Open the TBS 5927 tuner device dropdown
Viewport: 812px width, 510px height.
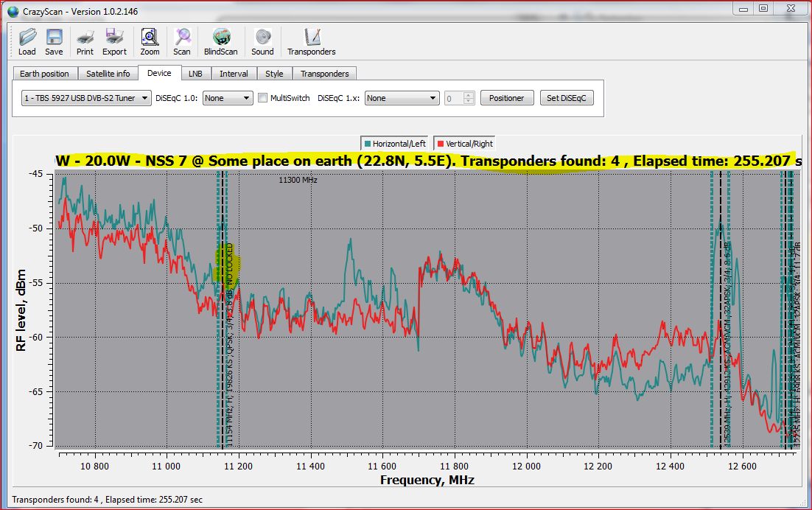tap(87, 98)
